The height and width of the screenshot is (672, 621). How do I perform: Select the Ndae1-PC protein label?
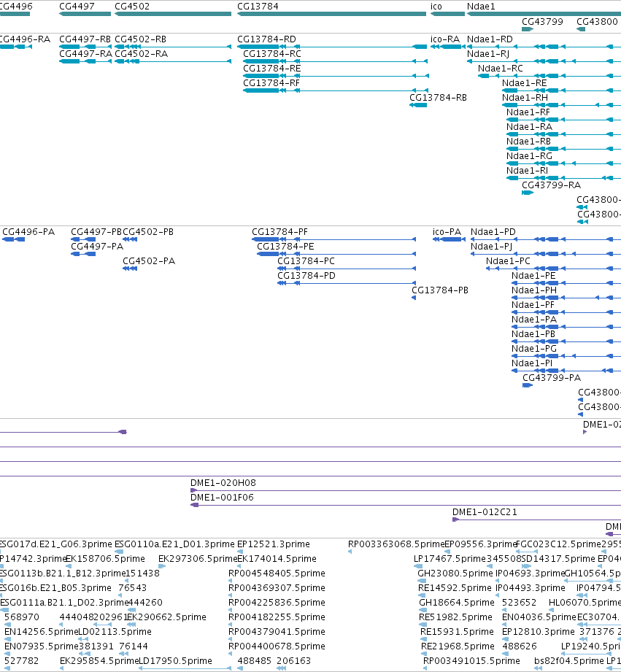coord(508,261)
